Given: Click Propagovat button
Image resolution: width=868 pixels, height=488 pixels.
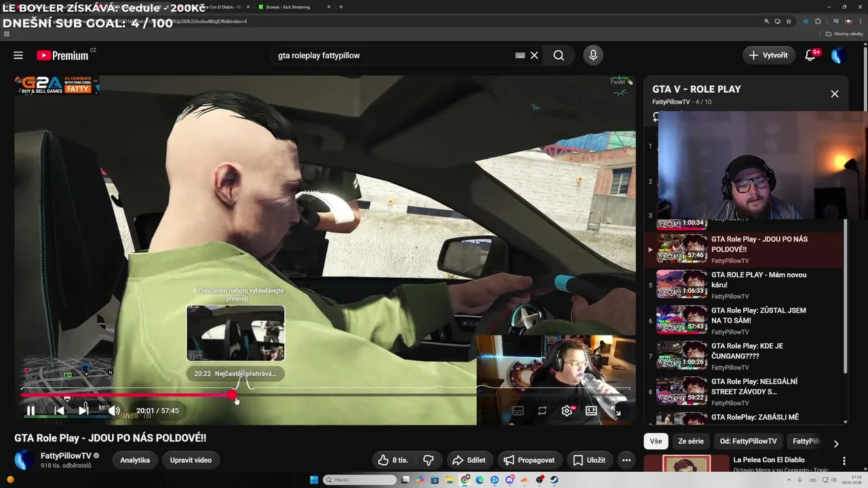Looking at the screenshot, I should (x=529, y=460).
